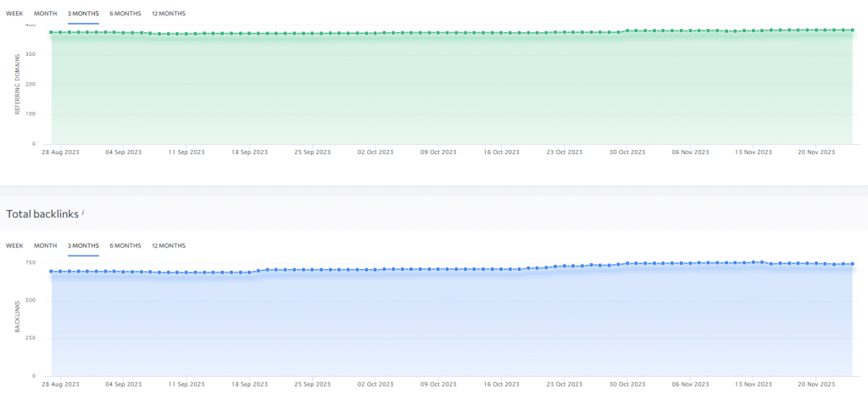Select 3 MONTHS under Total backlinks

tap(83, 246)
